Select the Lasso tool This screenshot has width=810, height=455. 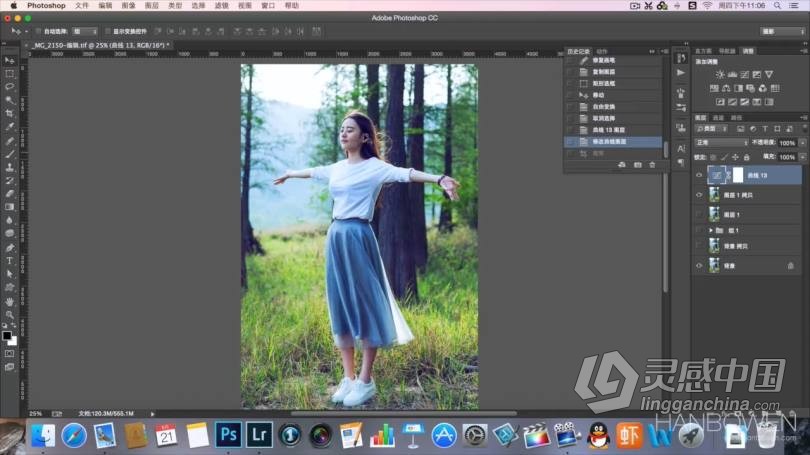pyautogui.click(x=9, y=87)
